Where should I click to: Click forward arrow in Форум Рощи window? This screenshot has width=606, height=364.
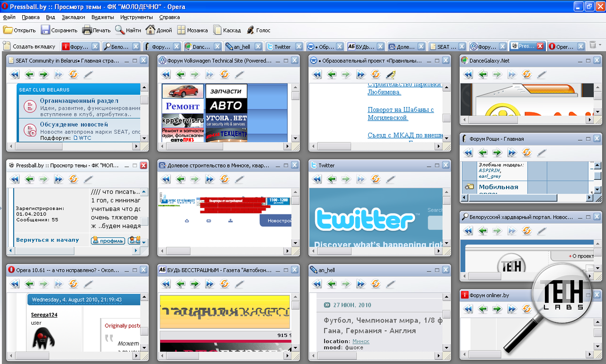[x=497, y=152]
